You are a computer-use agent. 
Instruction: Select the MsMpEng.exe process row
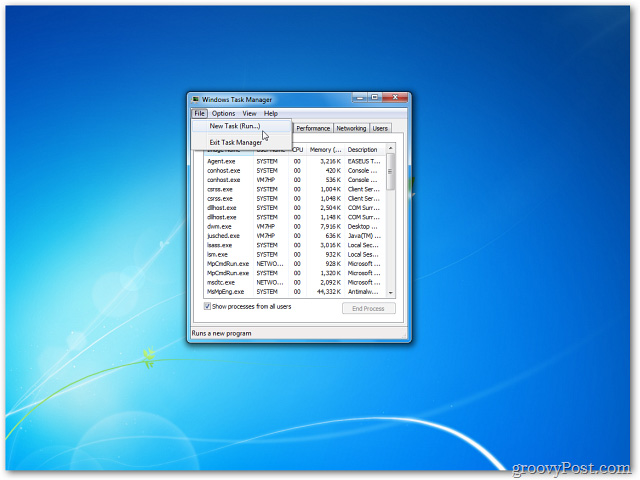pyautogui.click(x=295, y=292)
